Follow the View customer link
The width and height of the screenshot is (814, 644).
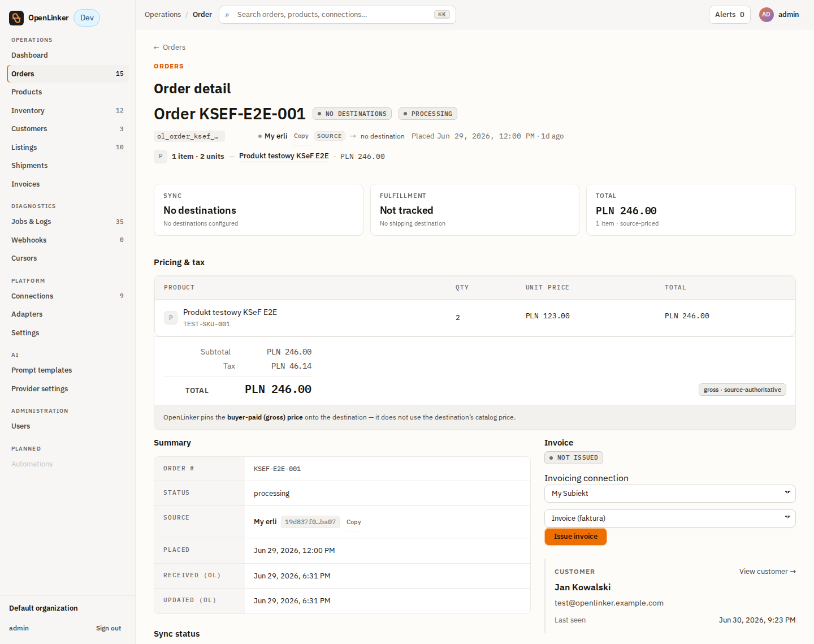767,572
